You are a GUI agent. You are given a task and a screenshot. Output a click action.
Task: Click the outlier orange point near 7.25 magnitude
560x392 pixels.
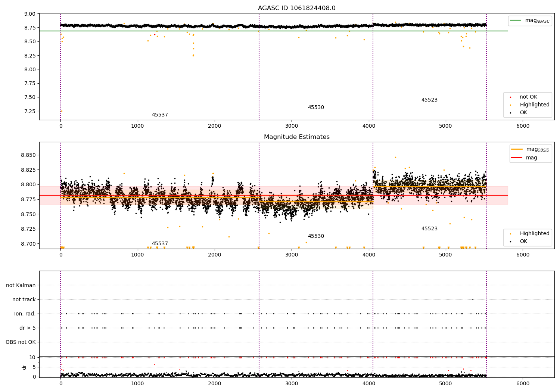[62, 111]
